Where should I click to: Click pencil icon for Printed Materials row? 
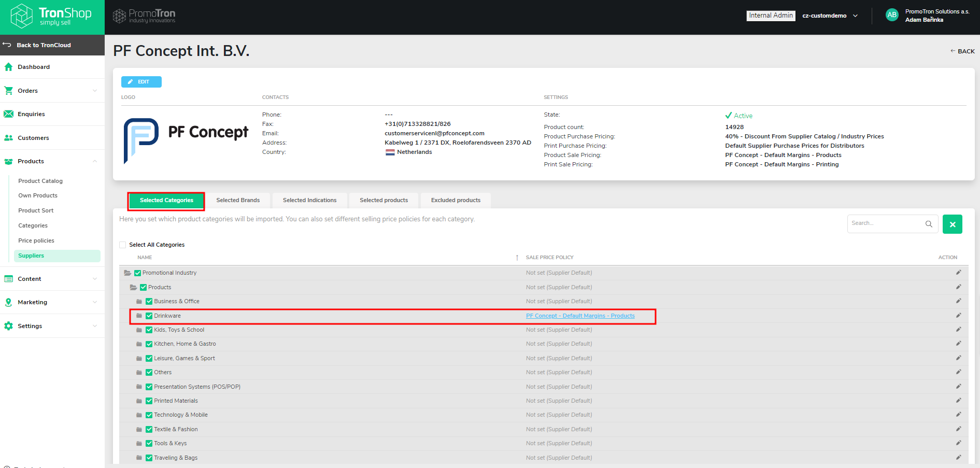pyautogui.click(x=958, y=401)
